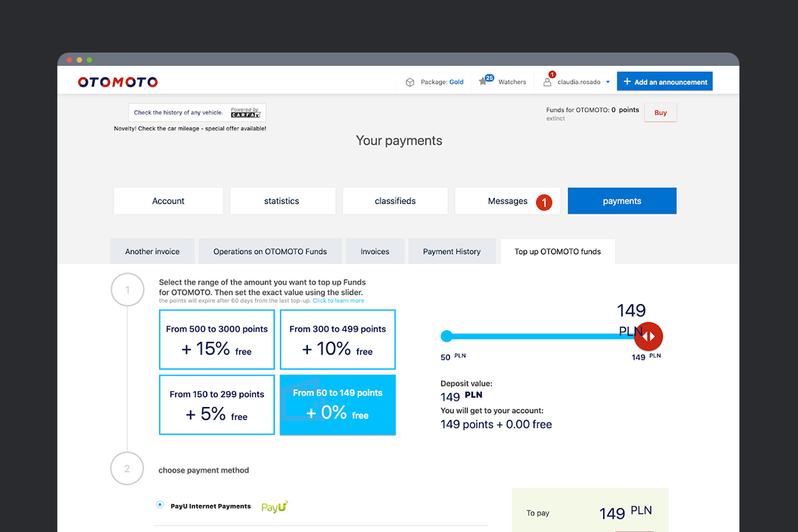Select the From 500 to 3000 points option

[216, 339]
